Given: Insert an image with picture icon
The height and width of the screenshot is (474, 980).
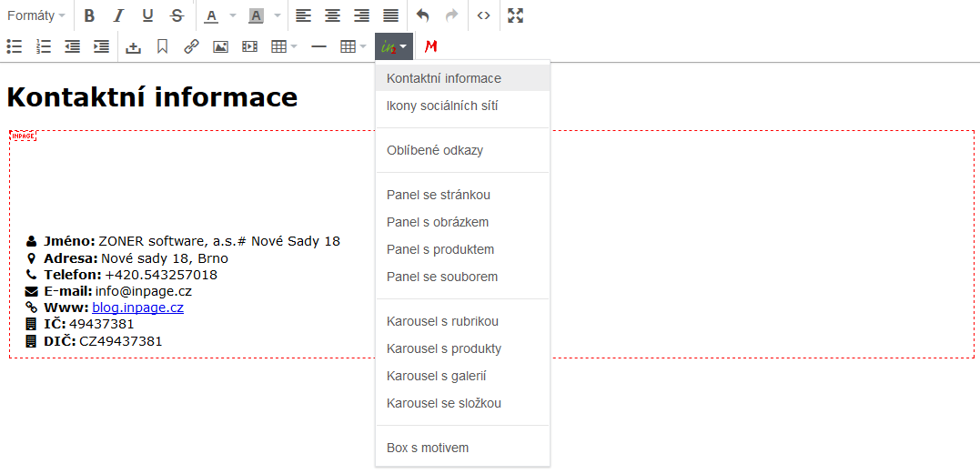Looking at the screenshot, I should point(220,46).
